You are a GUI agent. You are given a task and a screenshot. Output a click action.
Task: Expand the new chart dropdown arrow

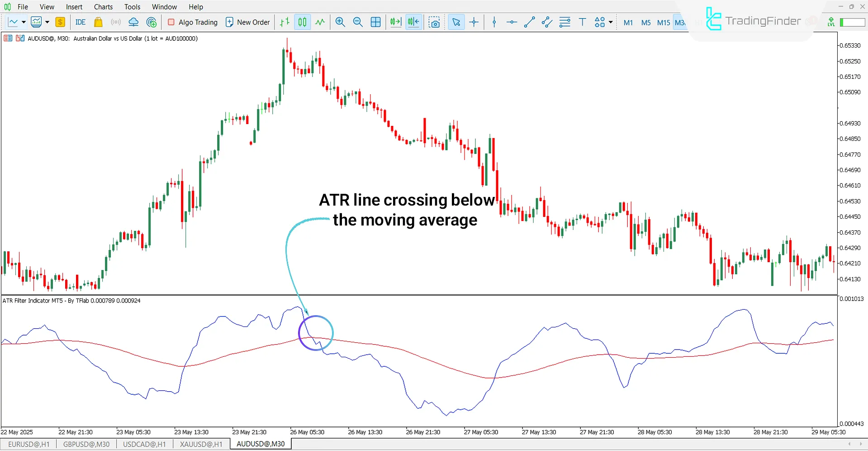point(24,22)
